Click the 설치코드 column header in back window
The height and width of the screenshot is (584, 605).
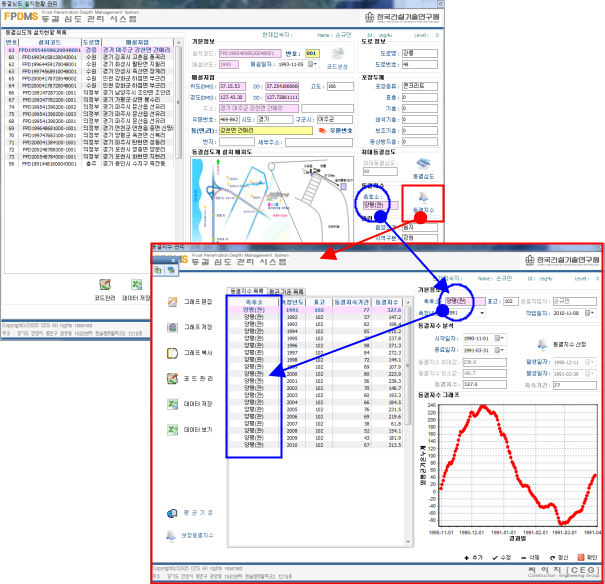click(50, 42)
